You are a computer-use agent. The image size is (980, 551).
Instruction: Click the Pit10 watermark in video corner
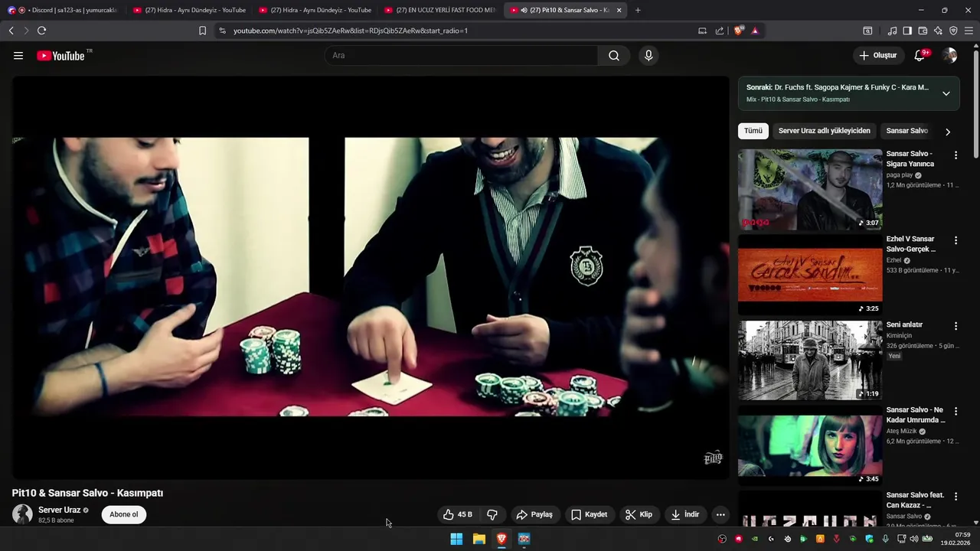coord(713,458)
